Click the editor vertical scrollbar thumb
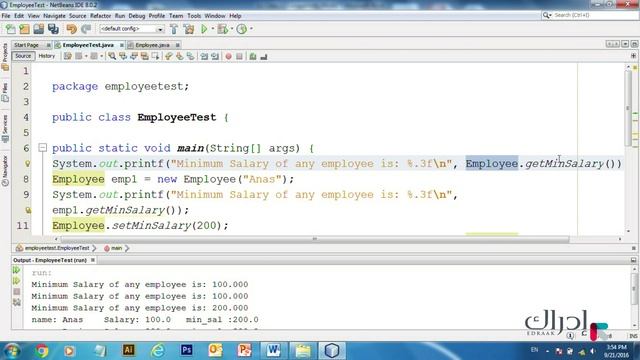 (x=629, y=109)
